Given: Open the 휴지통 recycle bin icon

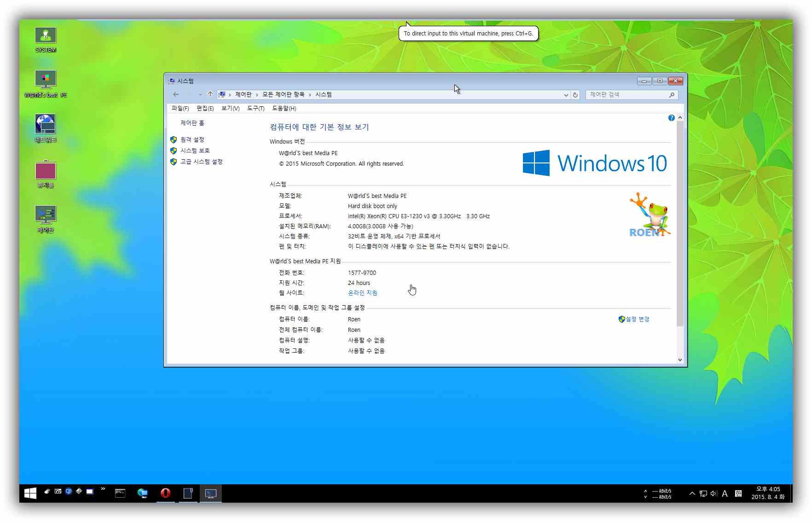Looking at the screenshot, I should point(46,174).
